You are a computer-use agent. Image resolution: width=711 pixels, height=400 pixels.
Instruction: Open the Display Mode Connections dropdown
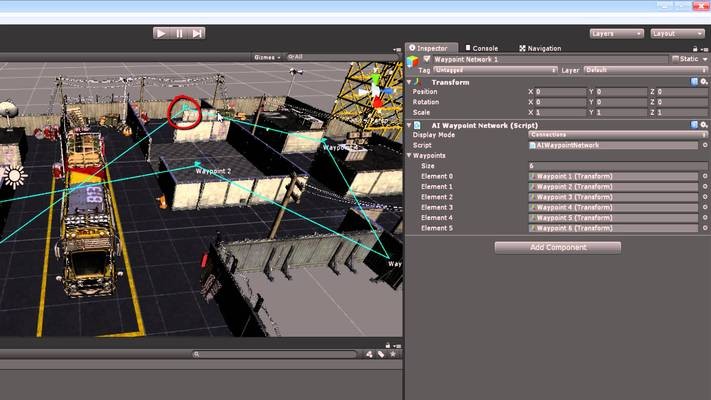616,134
